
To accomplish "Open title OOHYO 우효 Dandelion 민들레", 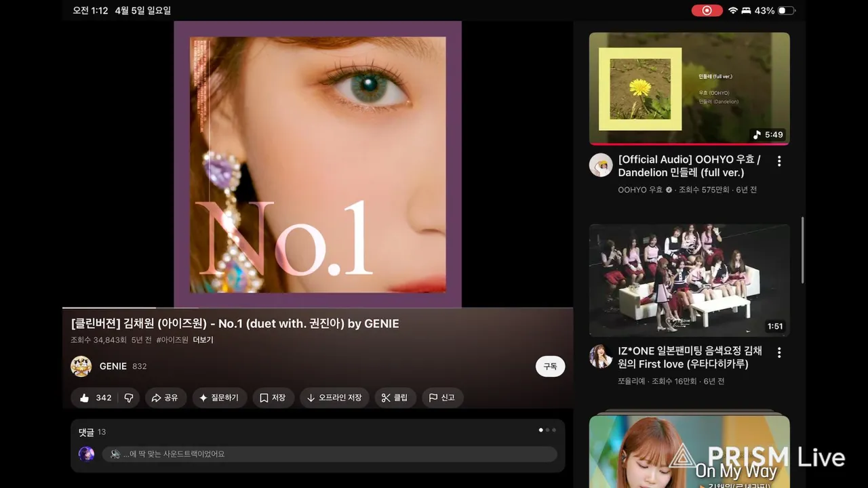I will (689, 166).
